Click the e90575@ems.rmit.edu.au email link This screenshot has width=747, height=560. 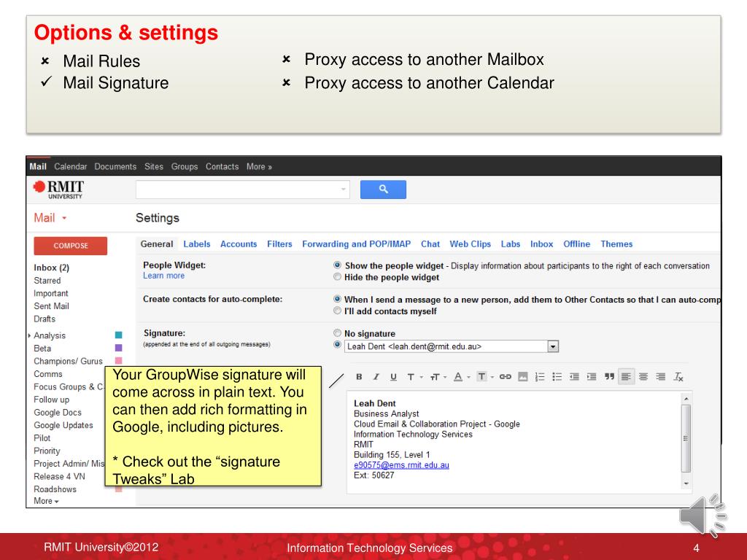point(401,464)
